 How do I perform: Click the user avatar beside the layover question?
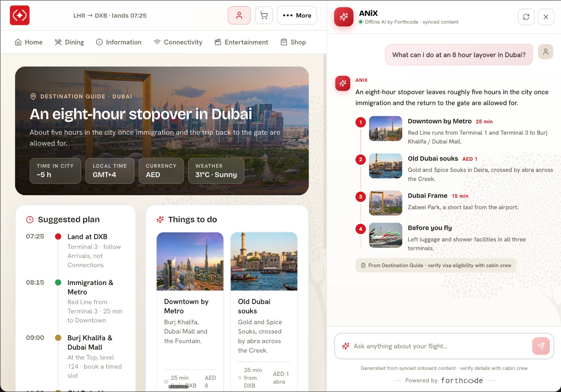coord(546,52)
